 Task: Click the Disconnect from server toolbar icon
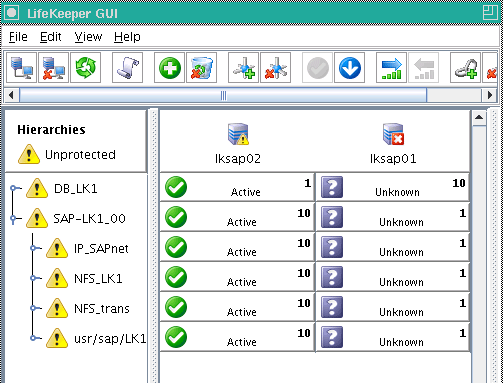click(x=53, y=68)
